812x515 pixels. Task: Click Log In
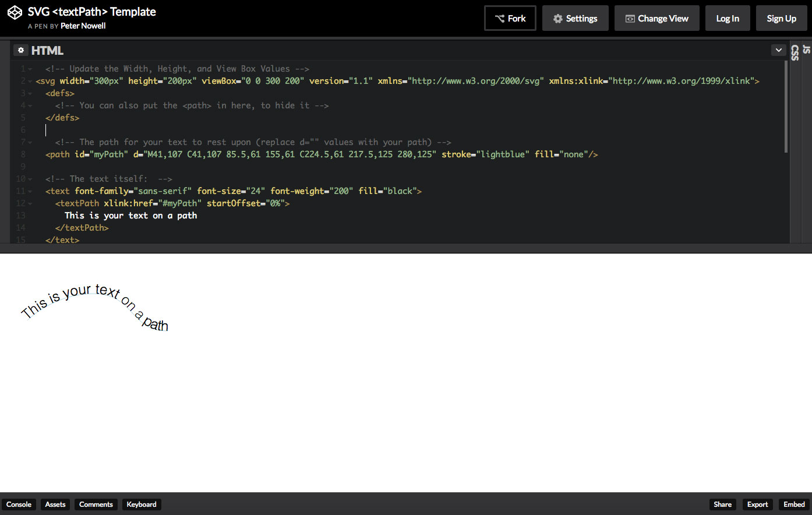point(728,19)
